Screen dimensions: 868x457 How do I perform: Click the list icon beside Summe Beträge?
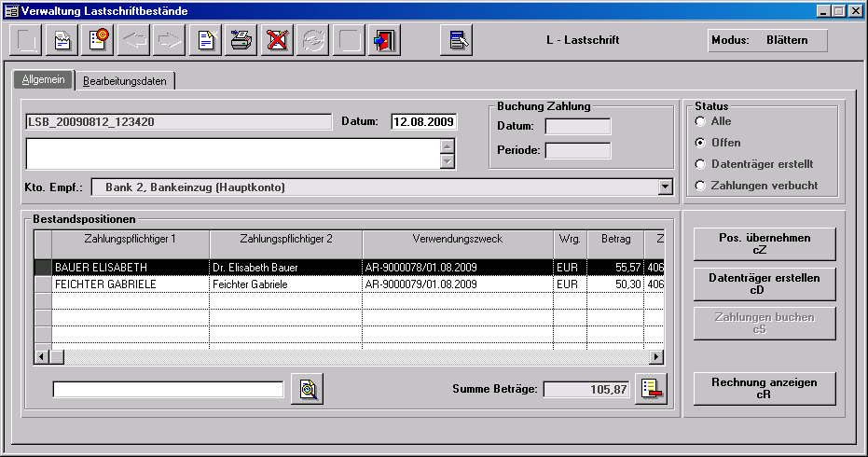click(651, 389)
